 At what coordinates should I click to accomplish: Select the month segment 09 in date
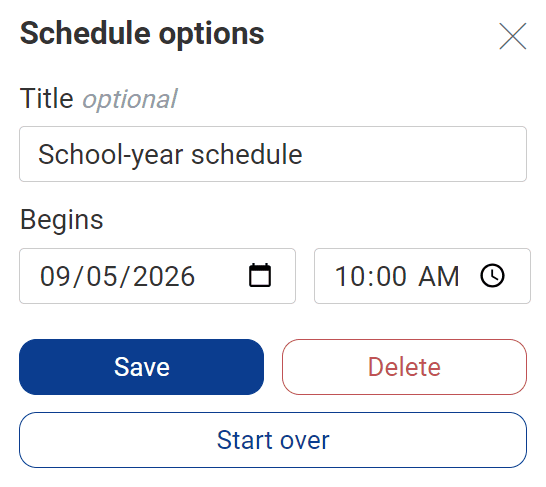(55, 276)
